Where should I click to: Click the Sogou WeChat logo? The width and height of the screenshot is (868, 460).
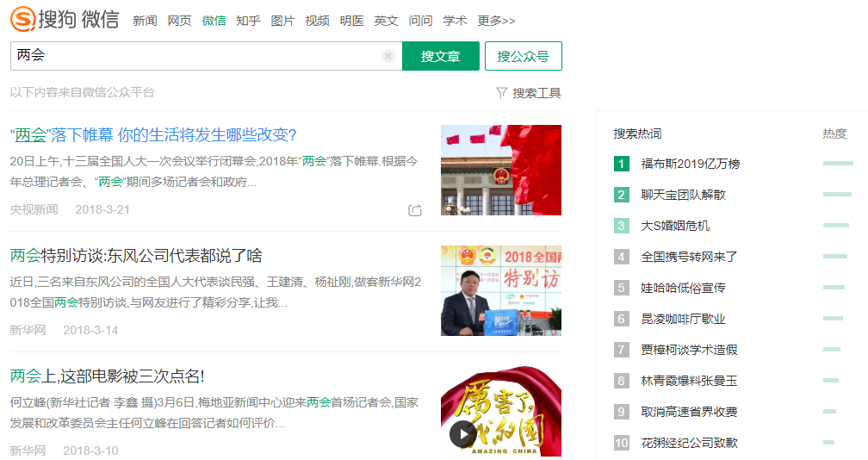pyautogui.click(x=65, y=19)
